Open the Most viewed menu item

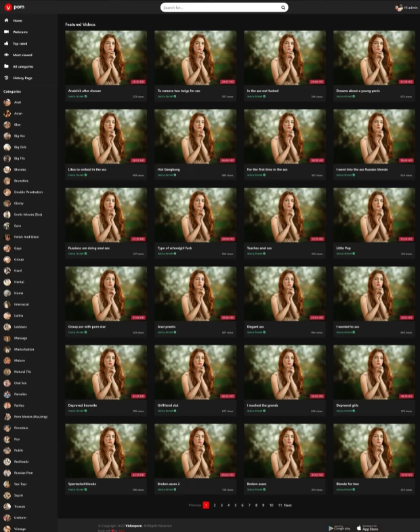[x=22, y=55]
